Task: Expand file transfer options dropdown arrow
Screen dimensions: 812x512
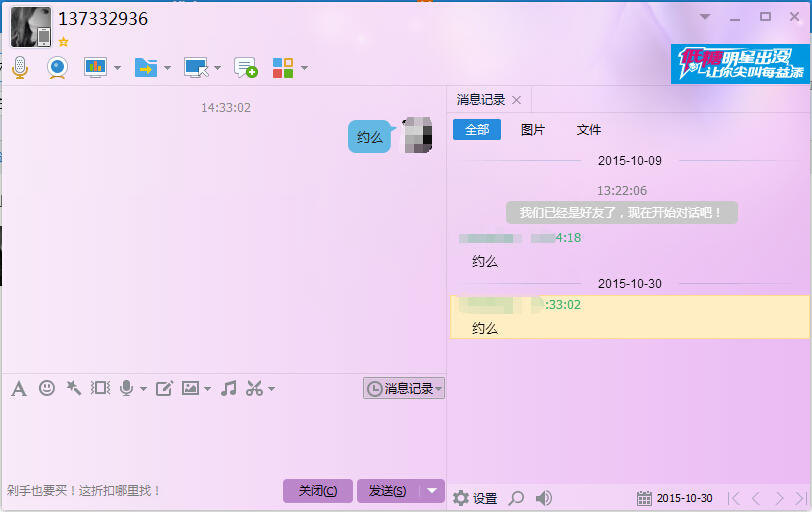Action: 167,68
